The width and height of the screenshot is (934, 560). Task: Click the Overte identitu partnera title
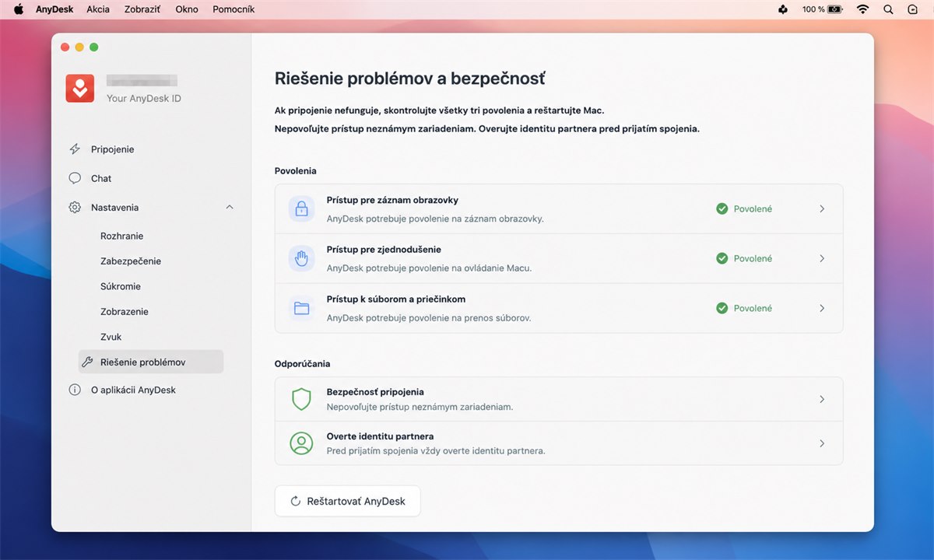point(380,436)
